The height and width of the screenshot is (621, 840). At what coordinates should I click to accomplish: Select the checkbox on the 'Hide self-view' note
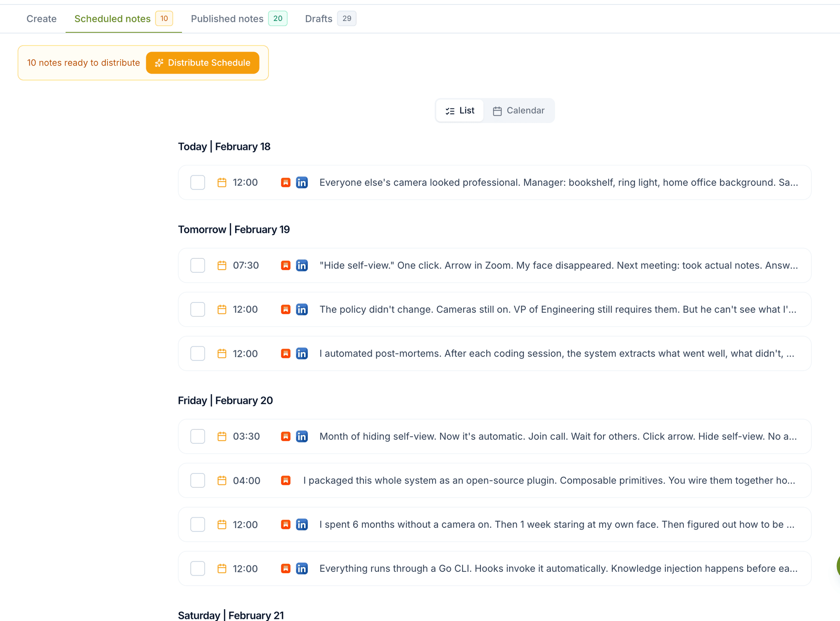[197, 265]
